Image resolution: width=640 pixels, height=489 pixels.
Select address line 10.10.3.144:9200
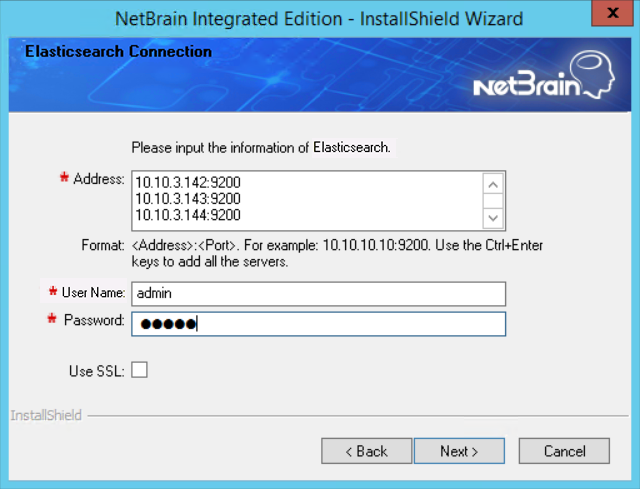(x=188, y=215)
